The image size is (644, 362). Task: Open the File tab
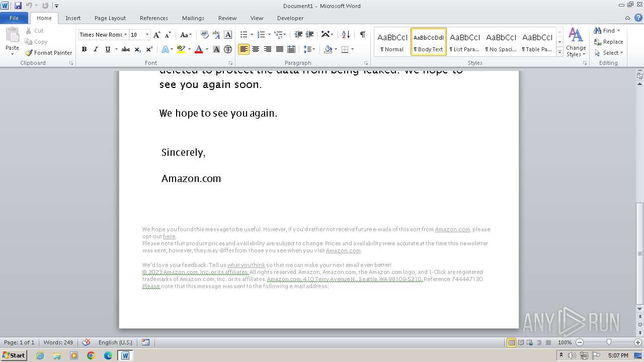[x=14, y=18]
